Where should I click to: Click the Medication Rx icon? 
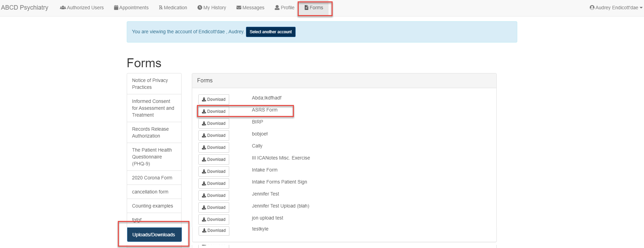click(x=161, y=8)
